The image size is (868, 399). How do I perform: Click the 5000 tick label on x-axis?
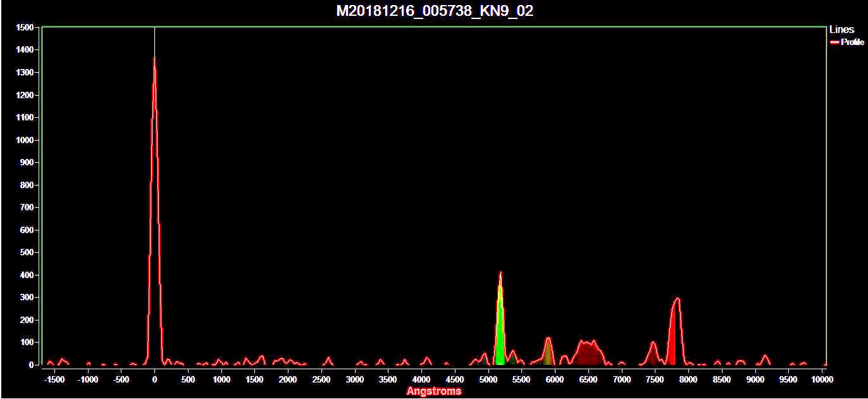(x=488, y=379)
